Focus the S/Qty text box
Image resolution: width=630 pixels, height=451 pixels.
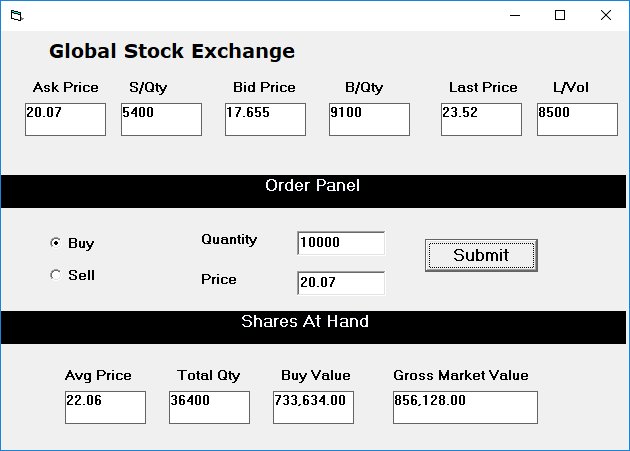pyautogui.click(x=162, y=119)
